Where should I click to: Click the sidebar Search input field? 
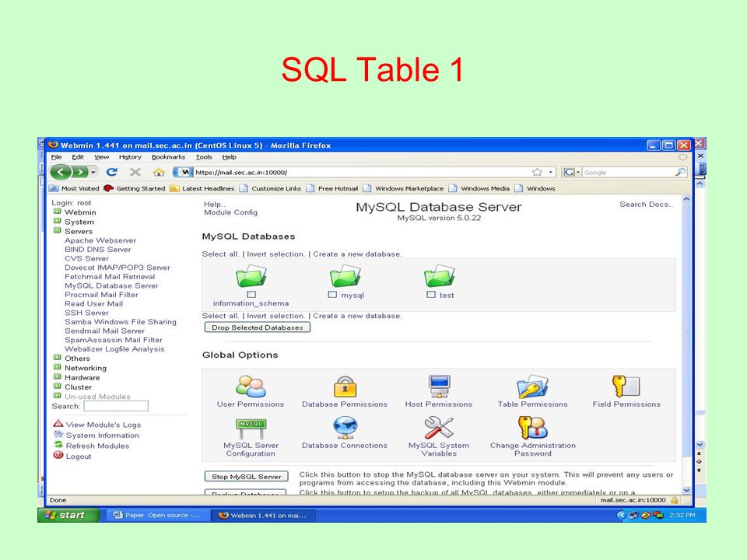[116, 406]
